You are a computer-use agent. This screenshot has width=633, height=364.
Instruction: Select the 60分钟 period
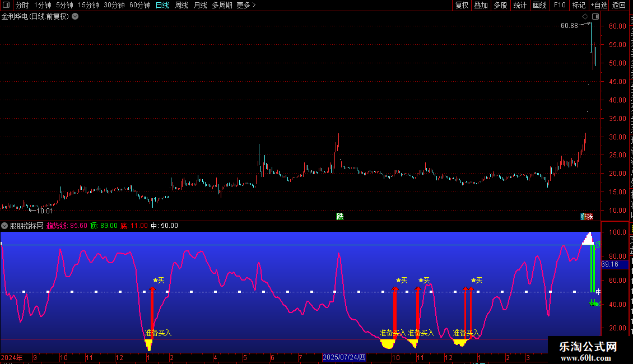pos(140,5)
